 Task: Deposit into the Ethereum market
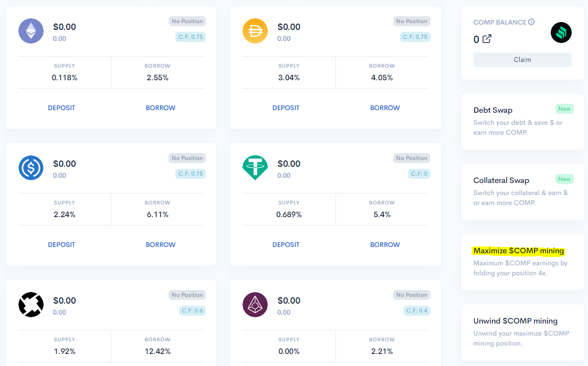[61, 108]
